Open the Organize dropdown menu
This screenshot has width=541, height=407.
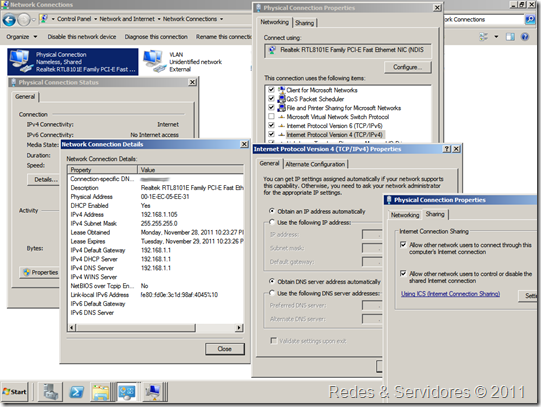click(x=21, y=37)
